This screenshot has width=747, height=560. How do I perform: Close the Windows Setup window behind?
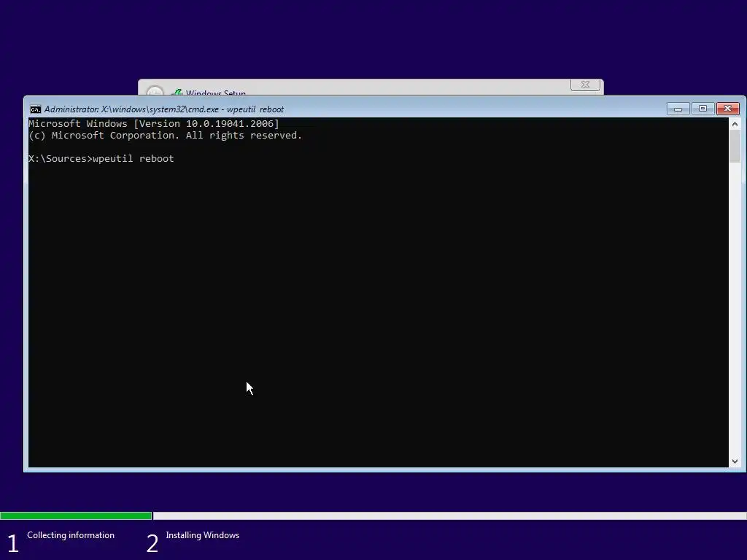point(585,85)
